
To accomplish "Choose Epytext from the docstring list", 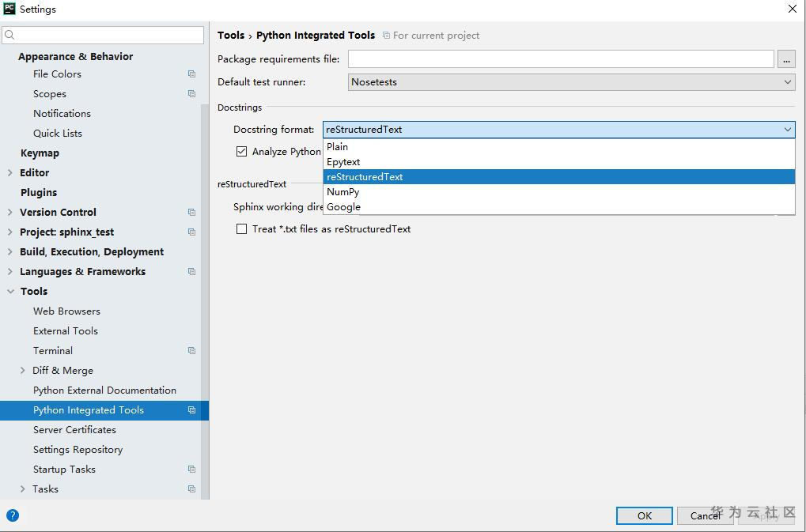I will click(343, 162).
